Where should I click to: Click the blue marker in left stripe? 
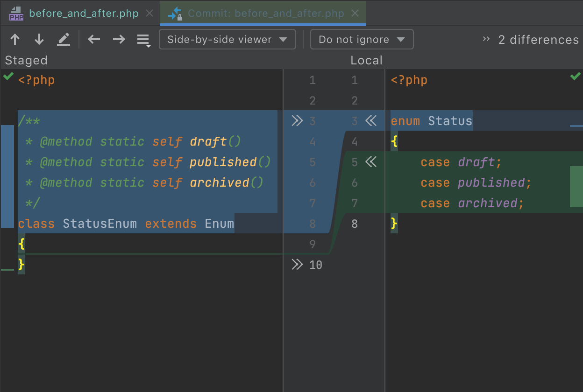tap(7, 176)
